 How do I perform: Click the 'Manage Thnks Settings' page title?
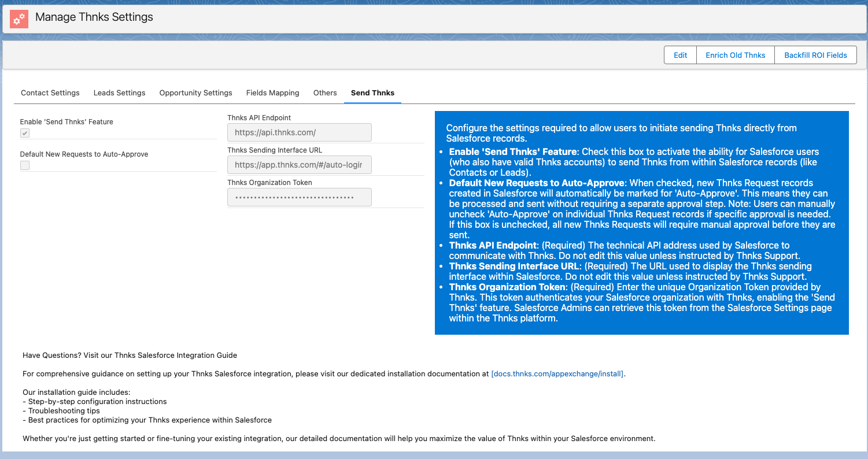(x=94, y=17)
